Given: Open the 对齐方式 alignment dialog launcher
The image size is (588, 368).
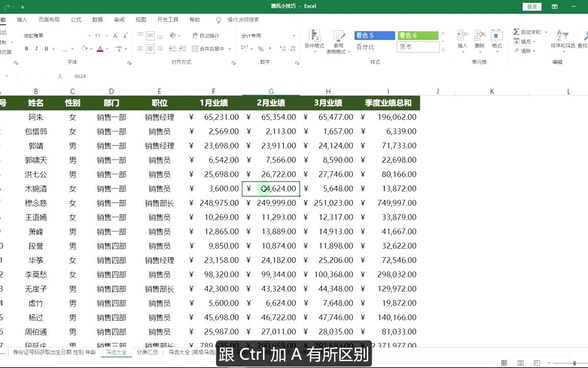Looking at the screenshot, I should coord(233,63).
